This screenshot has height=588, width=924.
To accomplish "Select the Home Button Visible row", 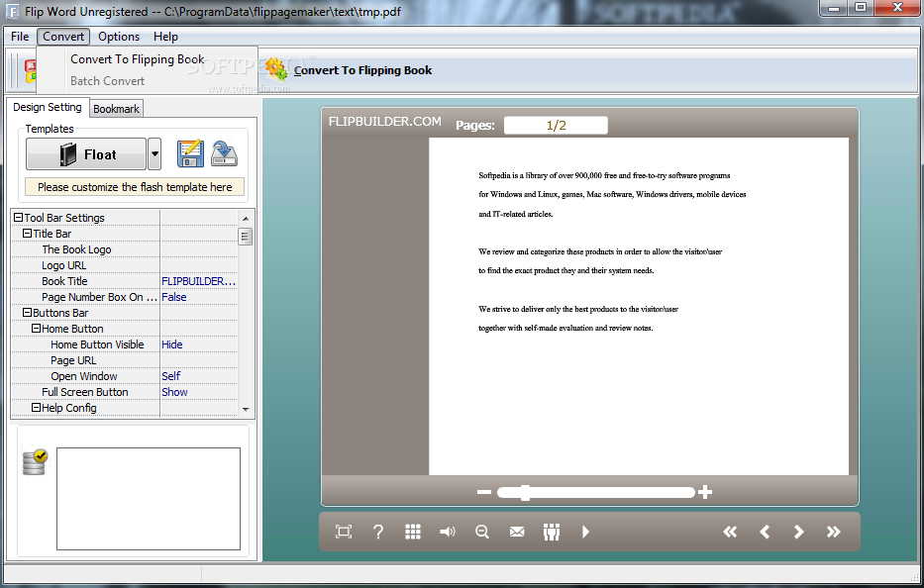I will (x=125, y=344).
